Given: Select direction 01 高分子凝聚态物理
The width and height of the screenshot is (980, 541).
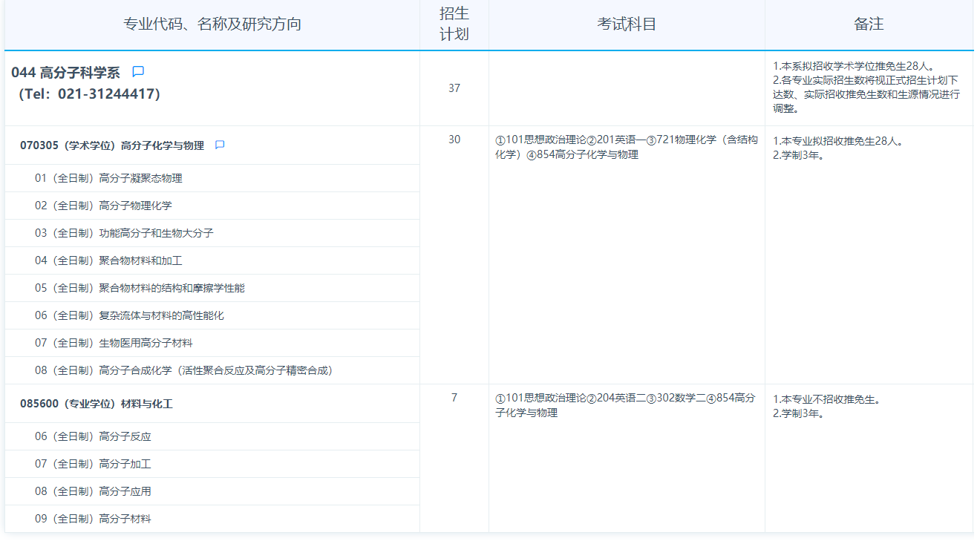Looking at the screenshot, I should (108, 178).
